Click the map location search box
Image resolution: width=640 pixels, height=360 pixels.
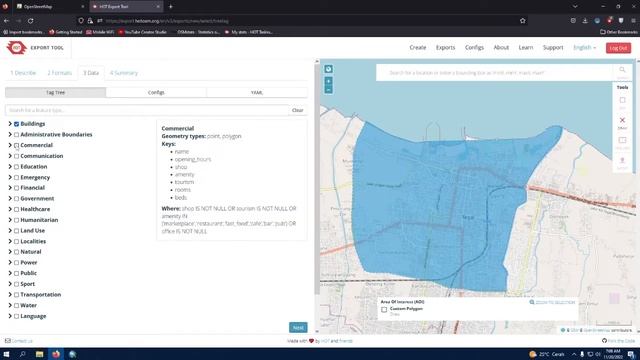(x=495, y=73)
